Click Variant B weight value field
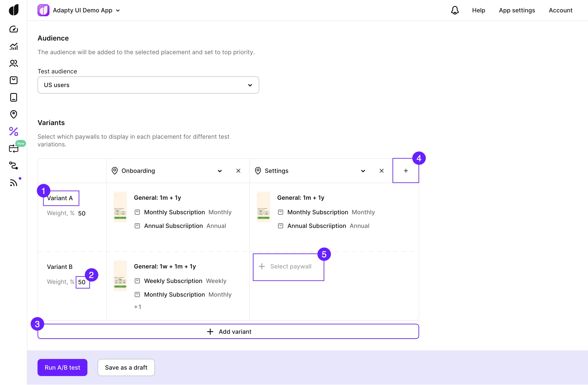588x385 pixels. (82, 282)
